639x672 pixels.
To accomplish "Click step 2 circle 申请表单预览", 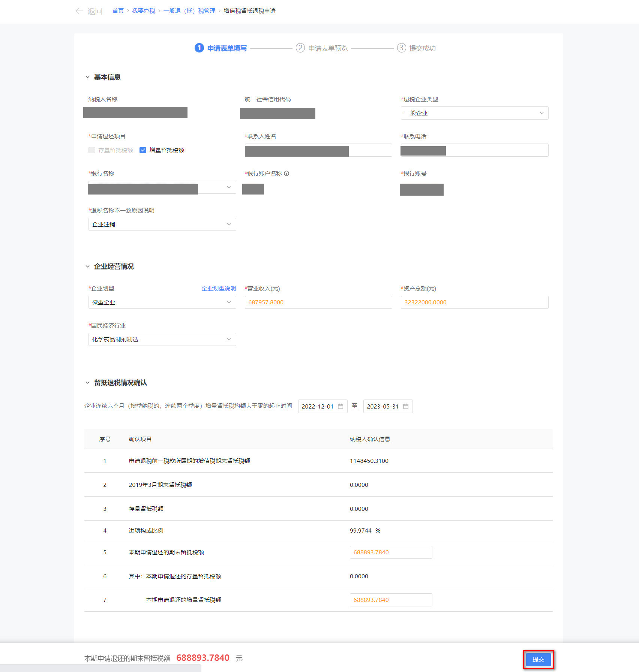I will [x=300, y=48].
